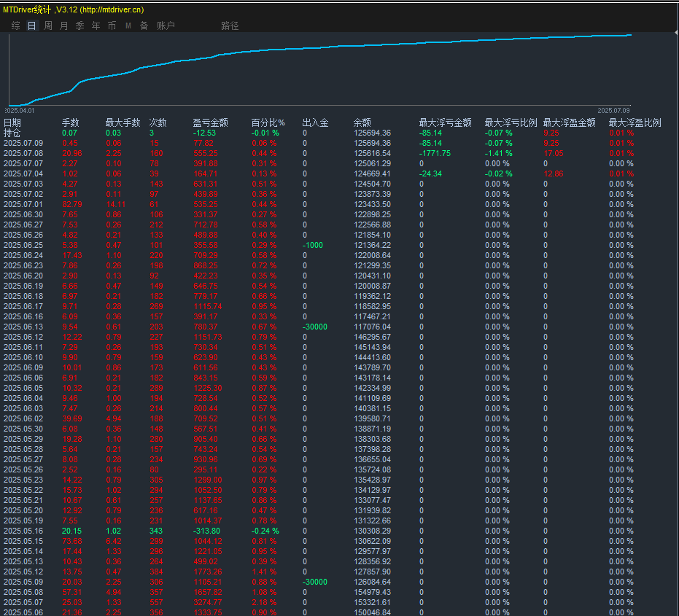Viewport: 679px width, 616px height.
Task: Click the 2025.07.09 chart end date
Action: [x=613, y=111]
